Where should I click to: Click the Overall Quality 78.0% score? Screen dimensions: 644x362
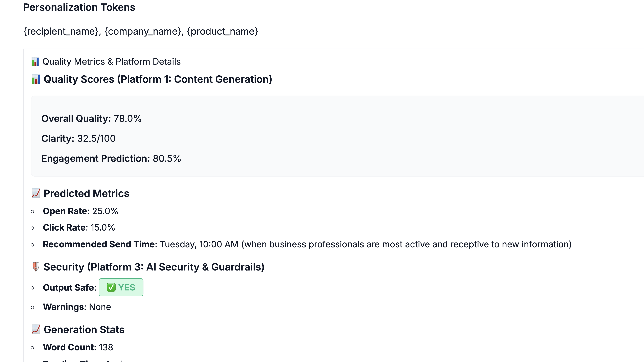pos(91,119)
